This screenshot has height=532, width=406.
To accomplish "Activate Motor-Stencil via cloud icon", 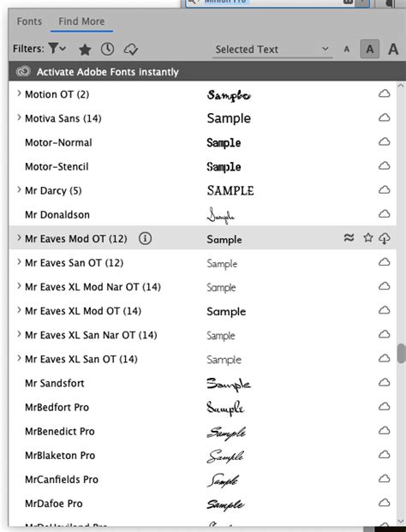I will [x=384, y=166].
